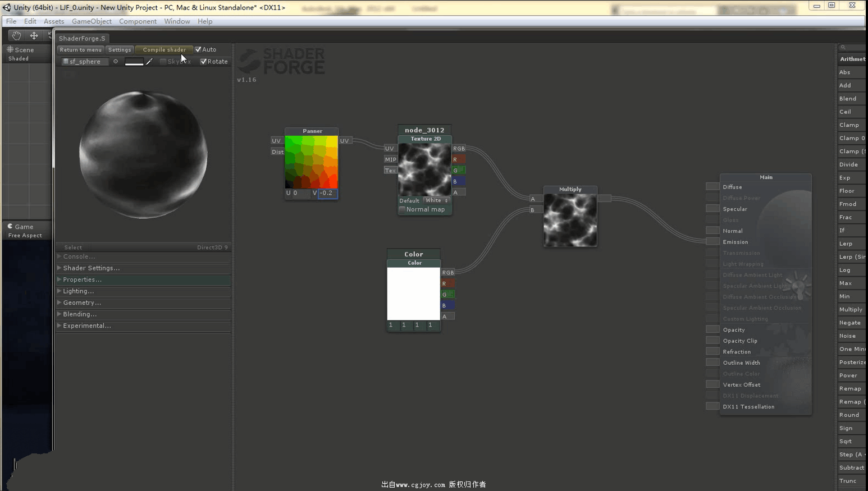This screenshot has width=868, height=491.
Task: Toggle the Rotate preview checkbox
Action: click(203, 62)
